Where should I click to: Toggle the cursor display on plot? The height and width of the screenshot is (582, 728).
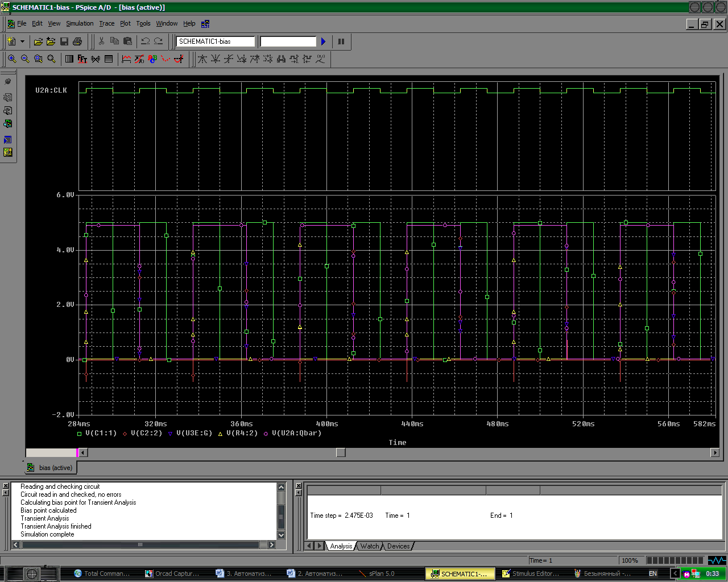coord(179,59)
